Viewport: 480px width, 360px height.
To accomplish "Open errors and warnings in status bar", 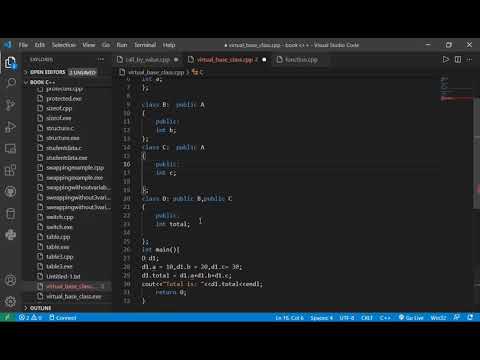I will click(30, 317).
